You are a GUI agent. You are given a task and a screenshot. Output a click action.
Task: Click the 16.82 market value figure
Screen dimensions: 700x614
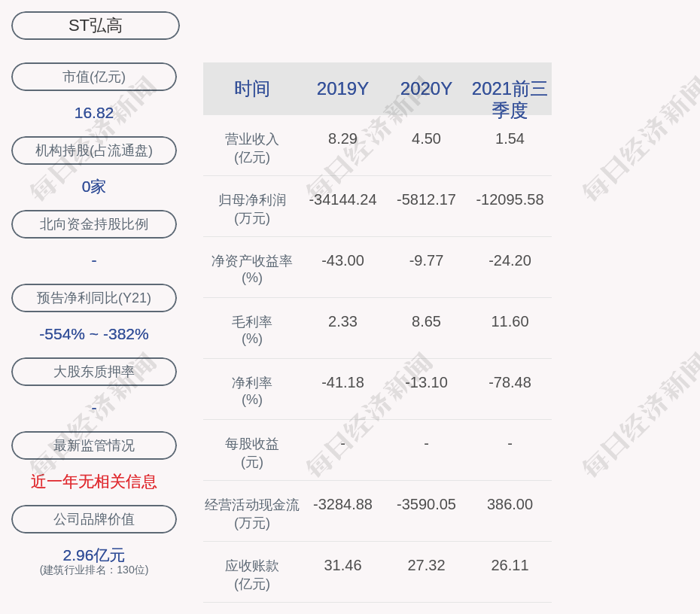click(x=94, y=113)
